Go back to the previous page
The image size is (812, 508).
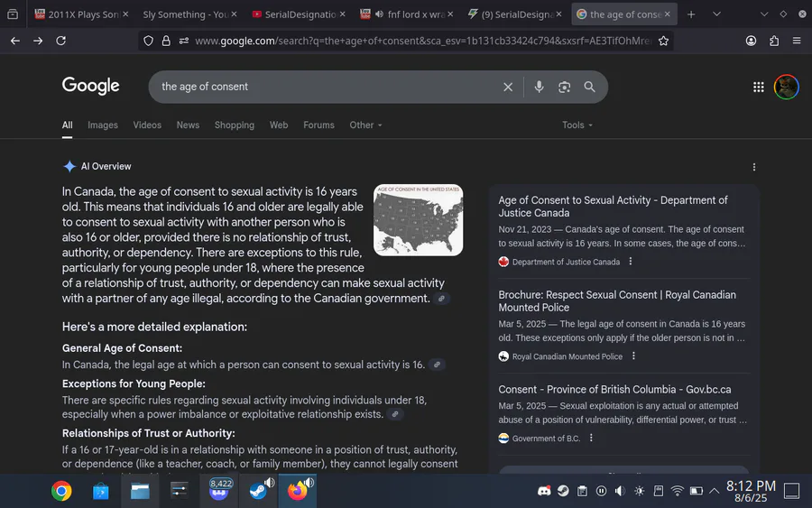tap(15, 41)
